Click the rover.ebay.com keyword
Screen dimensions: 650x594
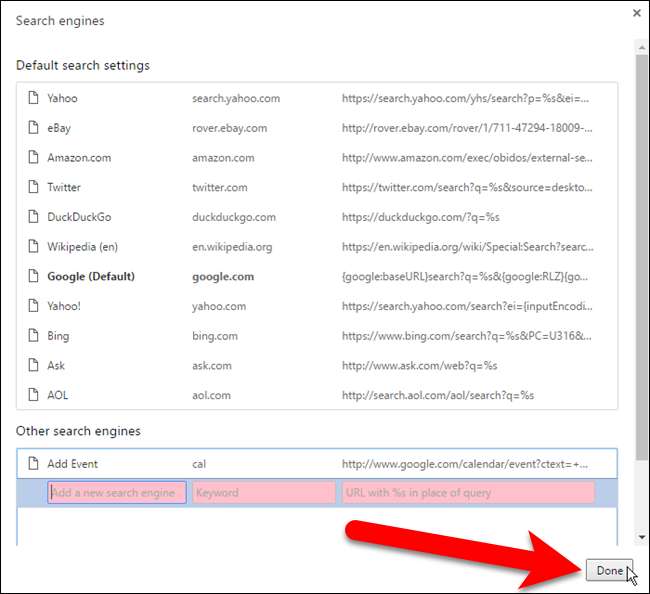pos(229,128)
